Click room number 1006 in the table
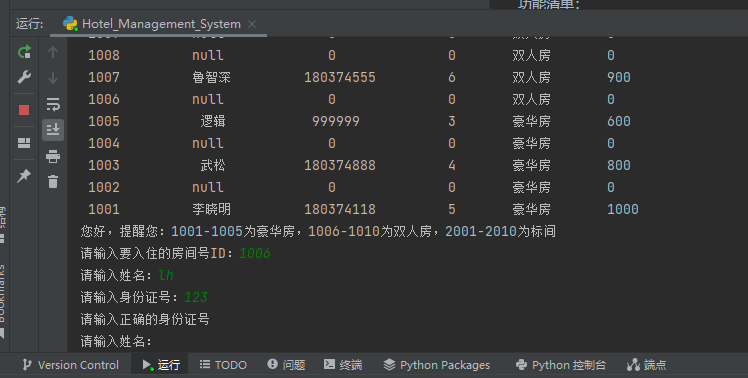 click(104, 99)
